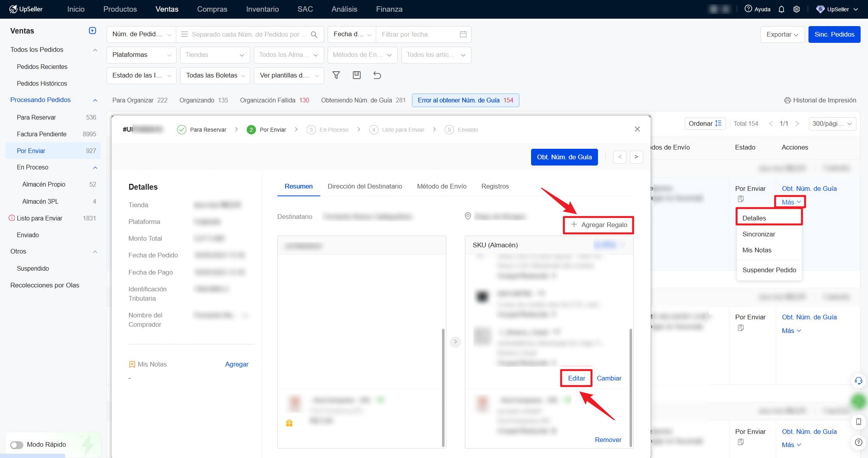Image resolution: width=868 pixels, height=458 pixels.
Task: Click the Obt. Núm. de Guía blue button
Action: 564,157
